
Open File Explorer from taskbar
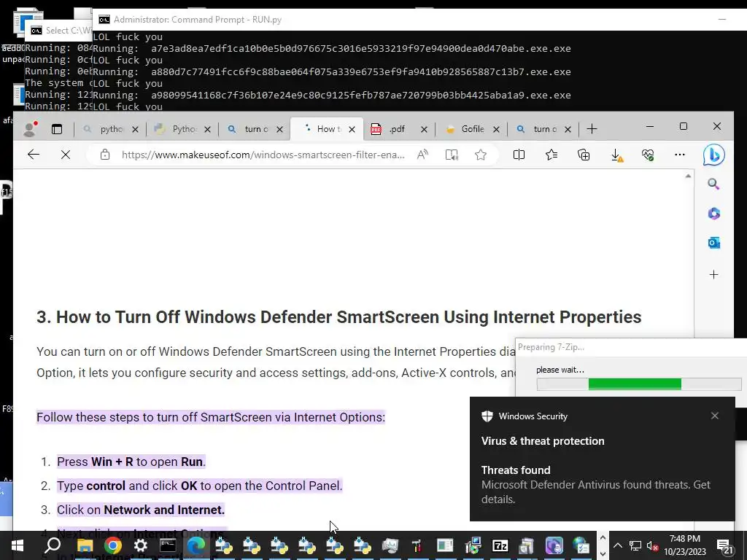[x=85, y=545]
